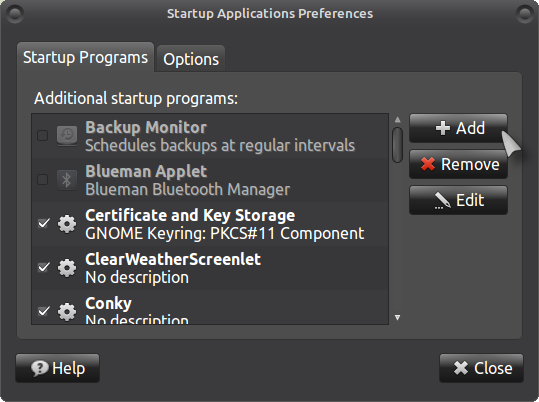Click the list scrollbar handle

click(x=397, y=145)
